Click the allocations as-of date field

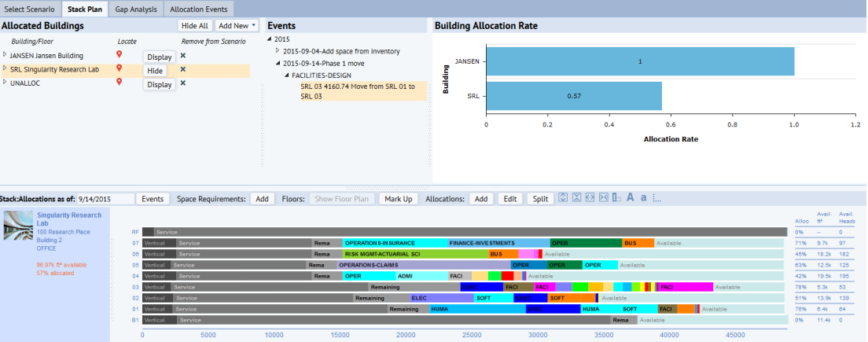[105, 199]
